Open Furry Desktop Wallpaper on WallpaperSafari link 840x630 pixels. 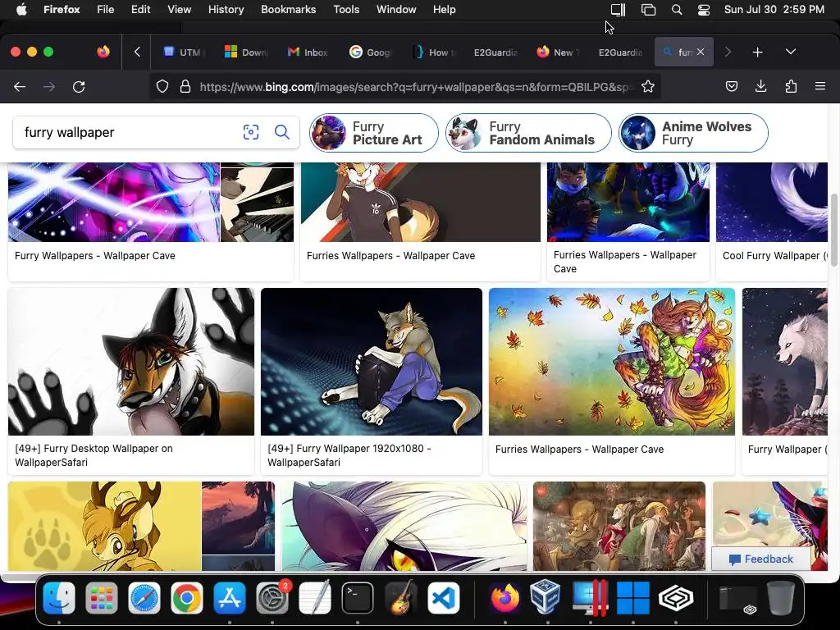point(94,455)
